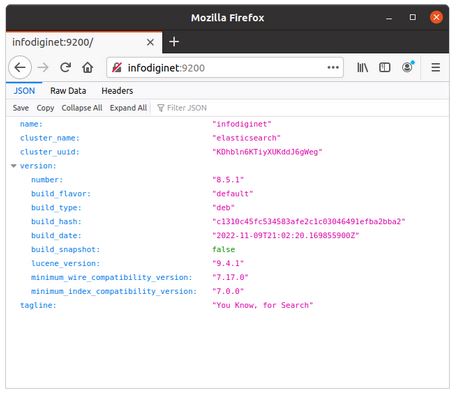Image resolution: width=456 pixels, height=401 pixels.
Task: Click the "deb" build type value
Action: point(223,208)
